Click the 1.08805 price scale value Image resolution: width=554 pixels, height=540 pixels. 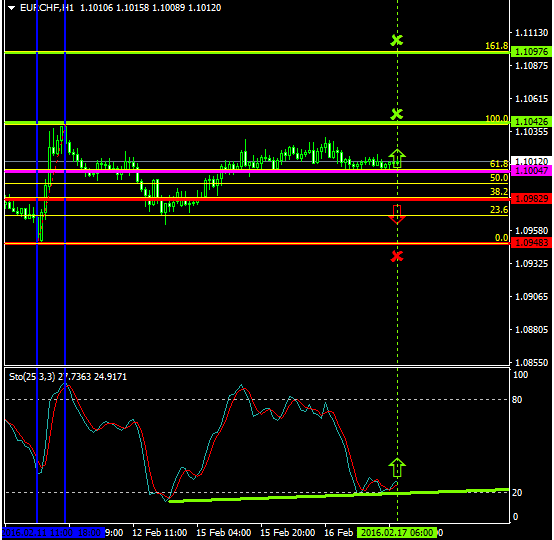coord(531,330)
